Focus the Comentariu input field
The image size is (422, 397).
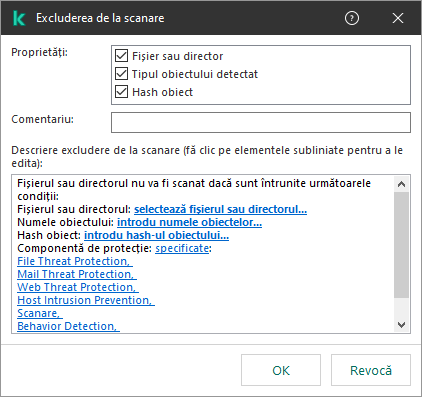261,122
